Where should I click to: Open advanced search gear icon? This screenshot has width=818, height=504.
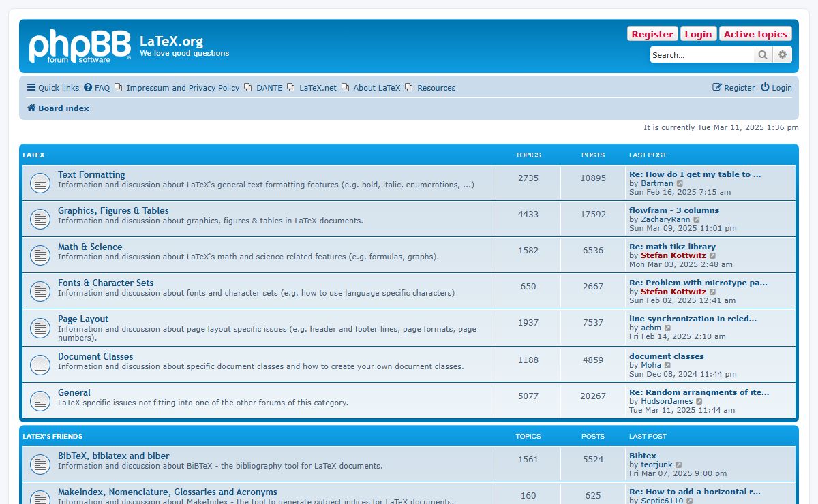(x=783, y=54)
